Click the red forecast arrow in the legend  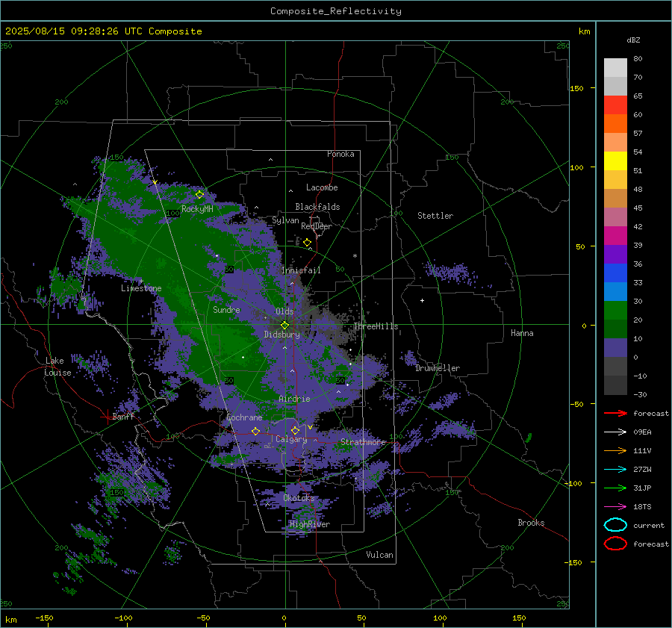pyautogui.click(x=615, y=413)
